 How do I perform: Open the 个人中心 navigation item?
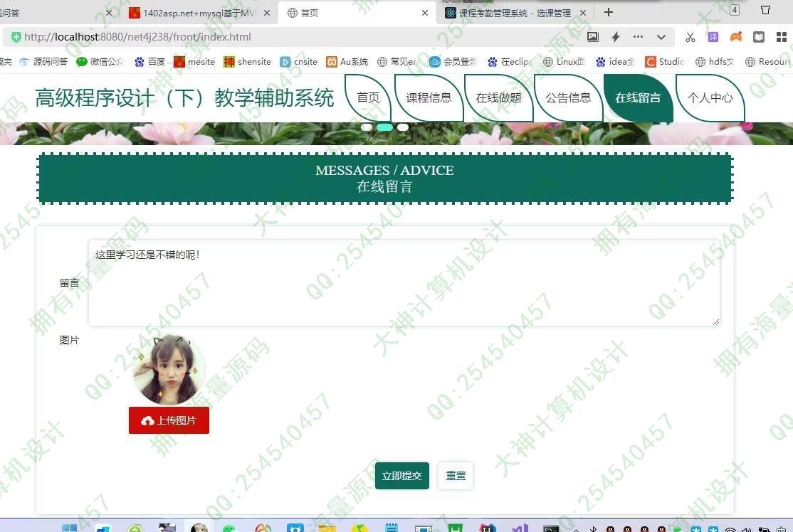pos(710,97)
